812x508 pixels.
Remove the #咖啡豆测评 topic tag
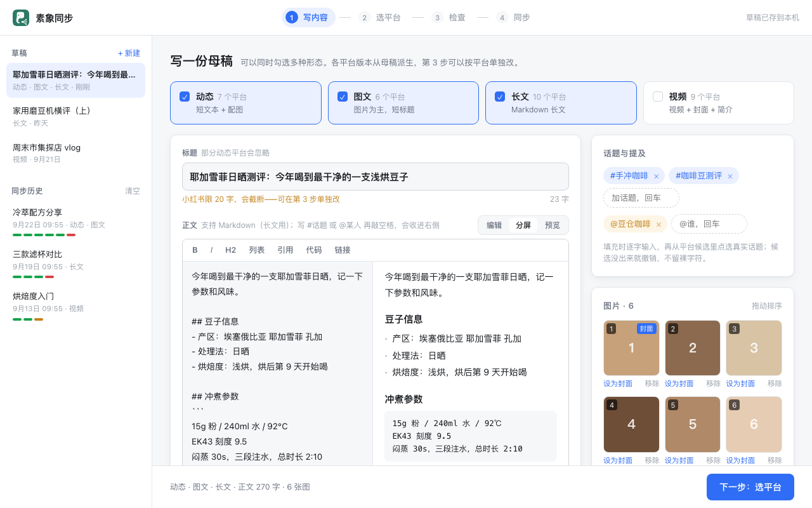pos(730,176)
